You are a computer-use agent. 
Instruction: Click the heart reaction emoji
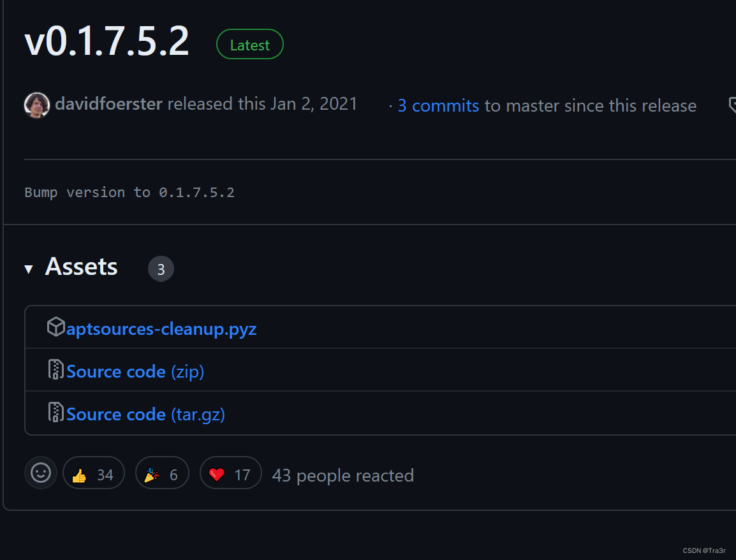tap(217, 473)
